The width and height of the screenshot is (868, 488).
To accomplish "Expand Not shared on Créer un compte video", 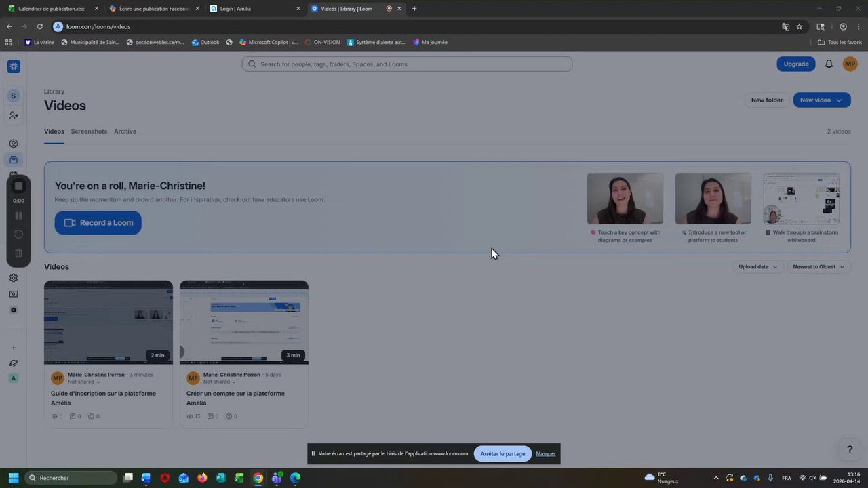I will click(220, 382).
